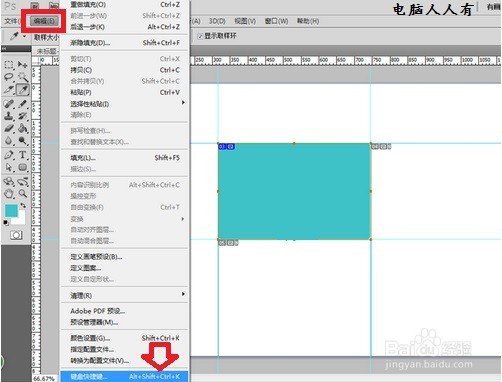Swap foreground and background colors
Image resolution: width=502 pixels, height=382 pixels.
[23, 205]
